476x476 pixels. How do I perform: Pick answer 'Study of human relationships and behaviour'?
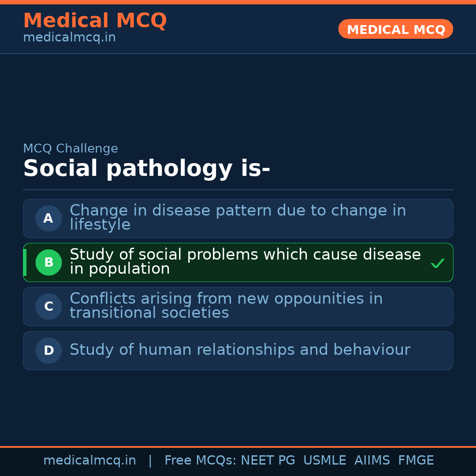coord(240,350)
